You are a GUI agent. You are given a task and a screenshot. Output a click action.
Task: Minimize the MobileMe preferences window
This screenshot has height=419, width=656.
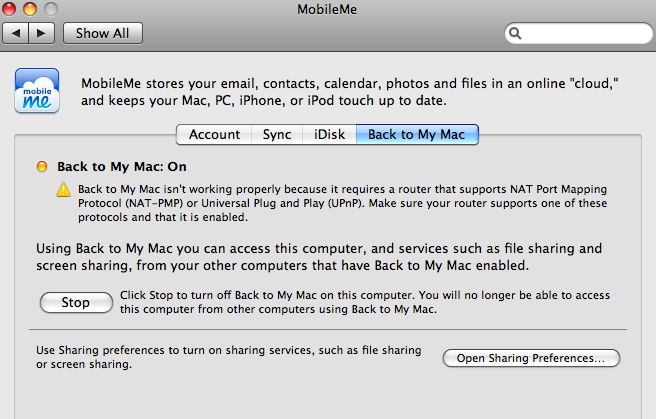coord(33,10)
